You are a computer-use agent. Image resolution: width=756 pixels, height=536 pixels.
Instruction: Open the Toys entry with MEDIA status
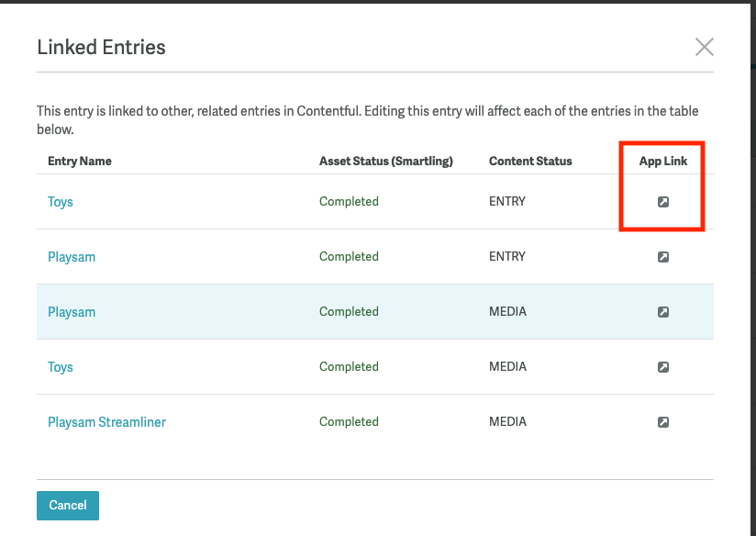pyautogui.click(x=61, y=367)
